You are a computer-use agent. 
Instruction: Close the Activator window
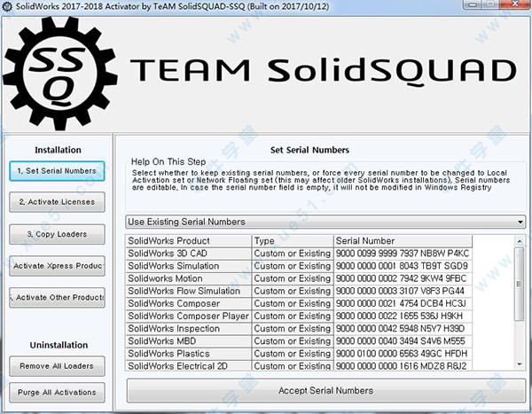[x=514, y=4]
